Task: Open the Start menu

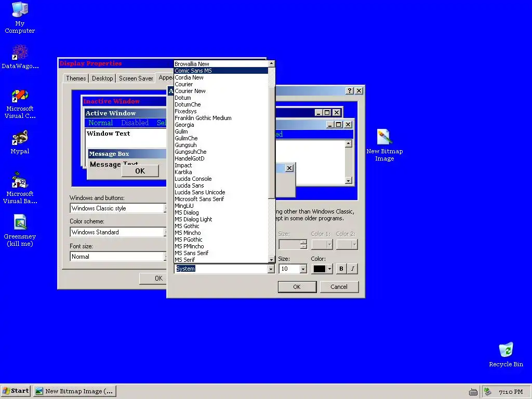Action: tap(16, 391)
